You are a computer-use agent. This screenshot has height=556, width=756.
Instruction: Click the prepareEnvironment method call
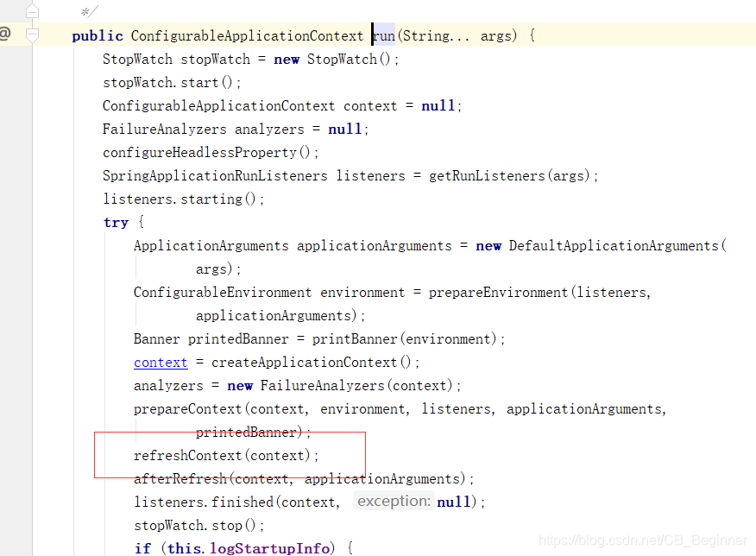point(498,293)
